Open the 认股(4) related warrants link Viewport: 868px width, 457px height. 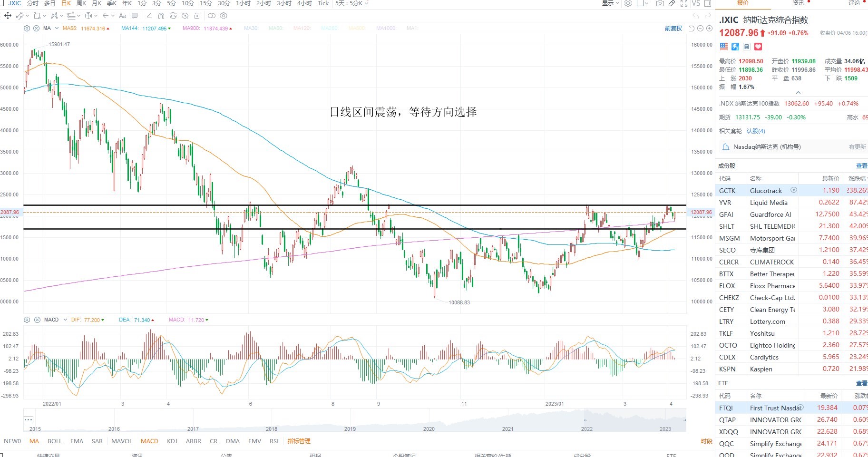[x=756, y=131]
